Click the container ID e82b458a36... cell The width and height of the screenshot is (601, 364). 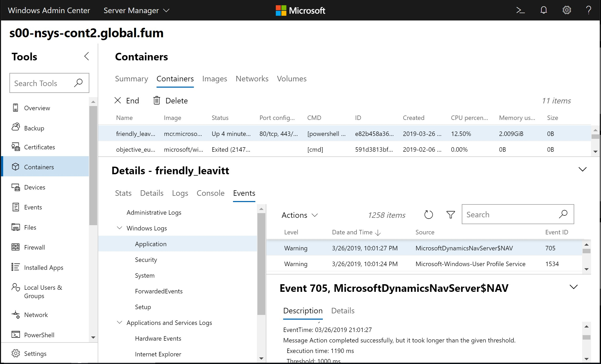pyautogui.click(x=374, y=134)
